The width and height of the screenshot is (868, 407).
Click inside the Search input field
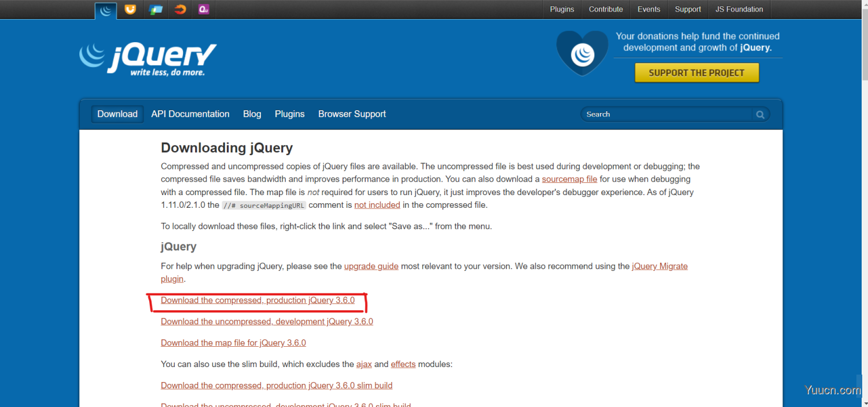pyautogui.click(x=665, y=114)
